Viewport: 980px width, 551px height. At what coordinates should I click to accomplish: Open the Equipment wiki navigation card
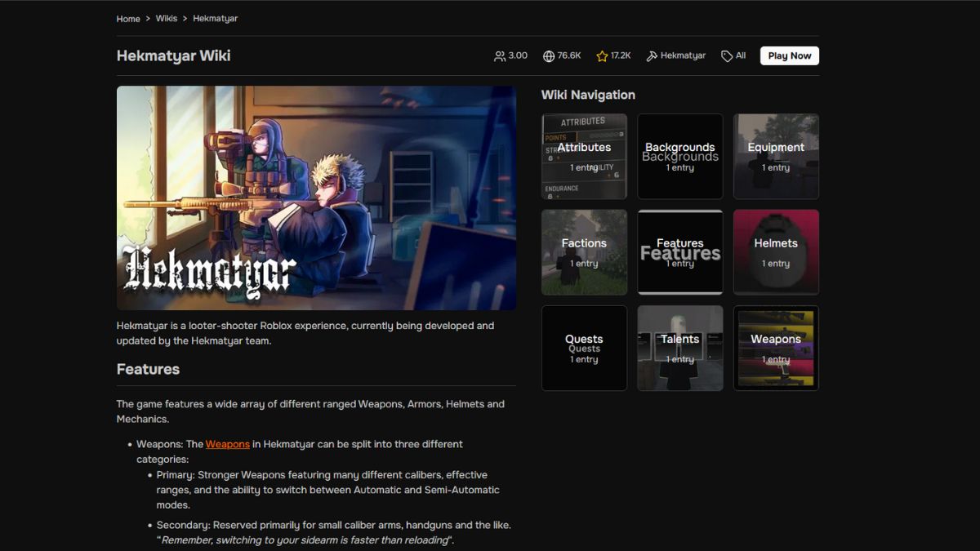tap(776, 156)
